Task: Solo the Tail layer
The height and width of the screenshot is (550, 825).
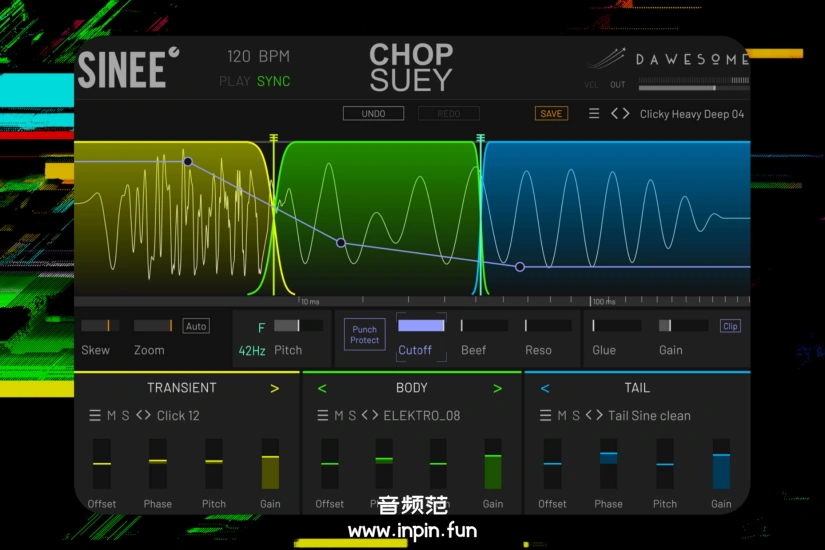Action: pos(576,416)
